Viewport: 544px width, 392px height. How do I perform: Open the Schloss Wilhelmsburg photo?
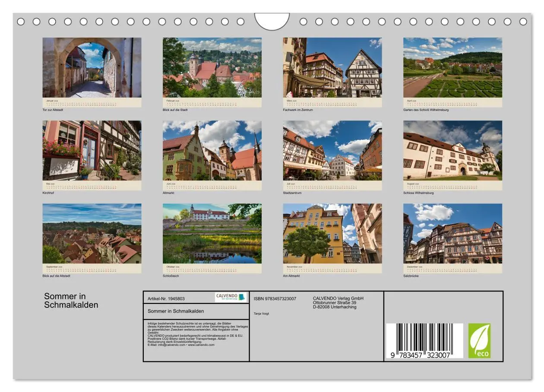[452, 150]
